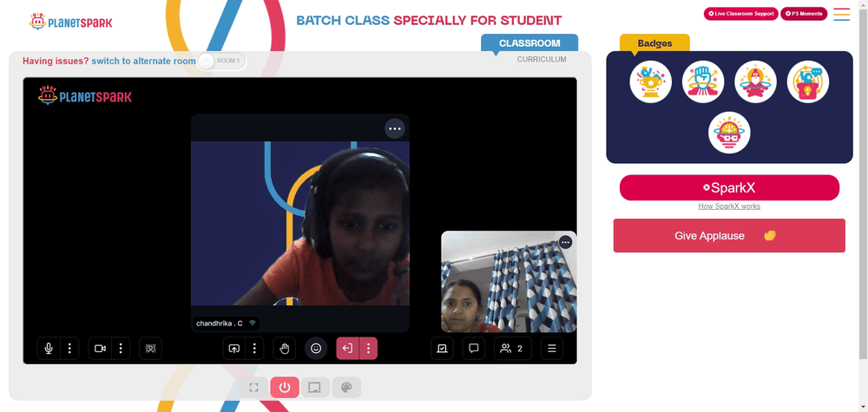Click the small self-view video thumbnail
This screenshot has width=868, height=412.
(508, 282)
